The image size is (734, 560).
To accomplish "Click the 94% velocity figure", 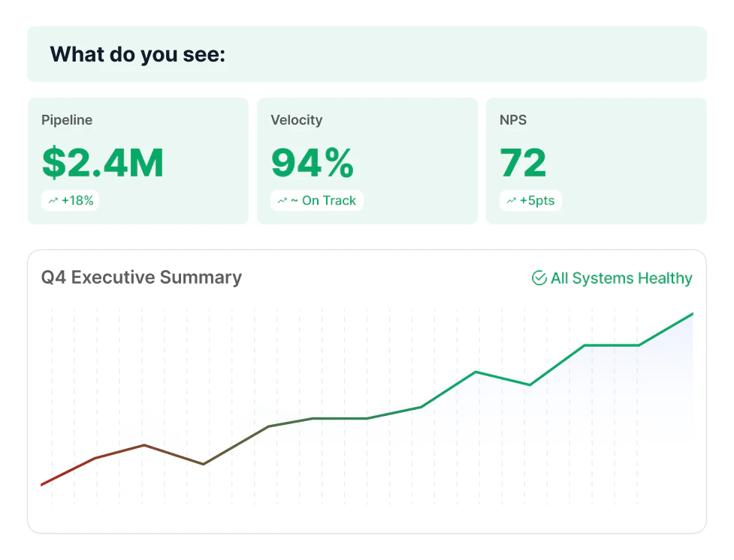I will 312,163.
